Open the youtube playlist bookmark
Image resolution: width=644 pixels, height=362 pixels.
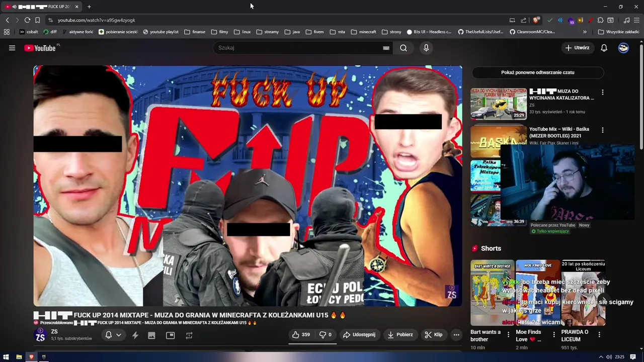click(x=160, y=32)
